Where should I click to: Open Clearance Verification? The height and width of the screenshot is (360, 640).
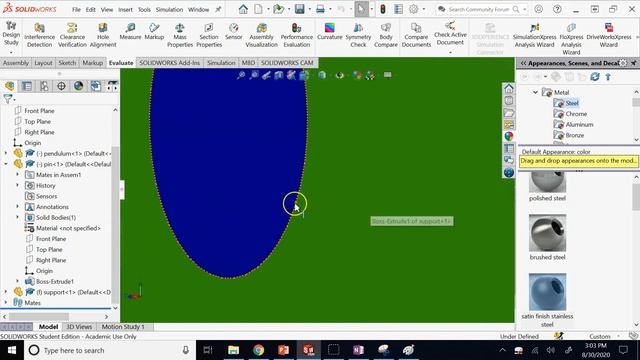72,35
